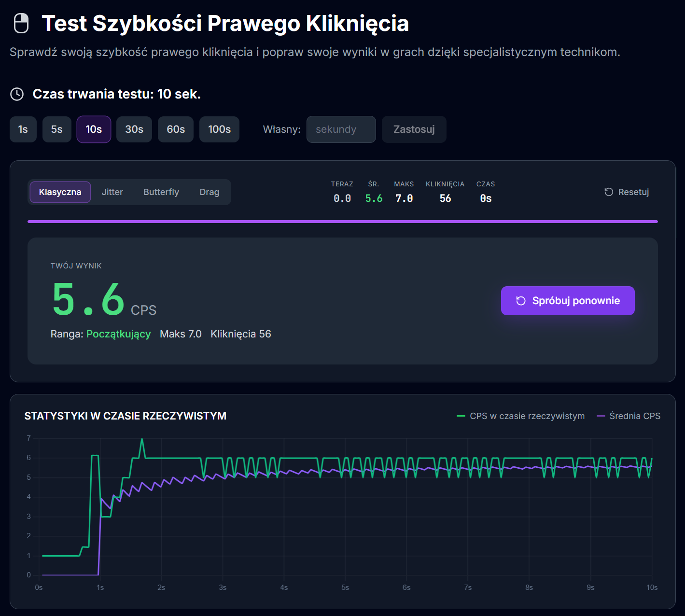Toggle the 'Średnia CPS' legend entry
The width and height of the screenshot is (685, 616).
[629, 416]
